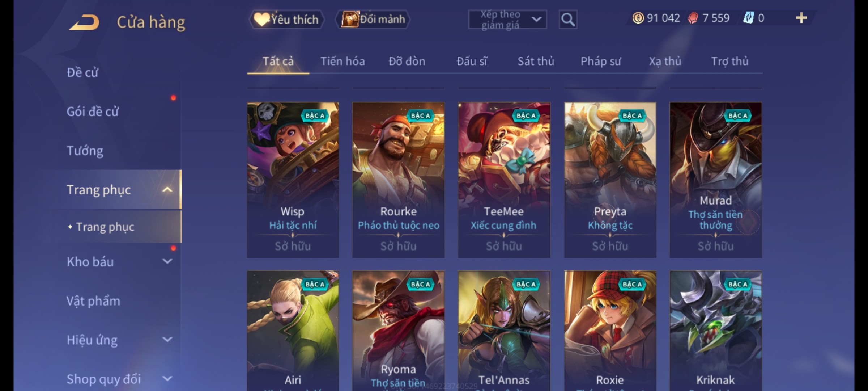868x391 pixels.
Task: Select the Tiến hóa tab
Action: pyautogui.click(x=342, y=61)
